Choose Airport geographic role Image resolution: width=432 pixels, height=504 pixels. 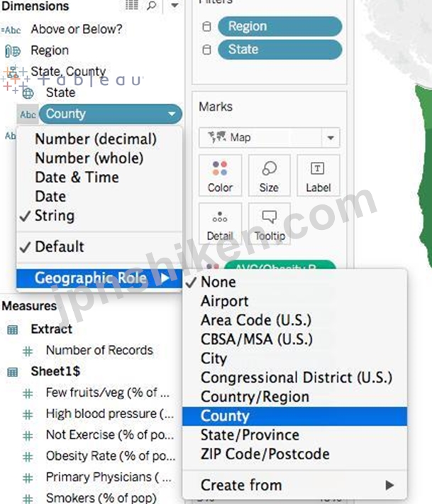(224, 301)
